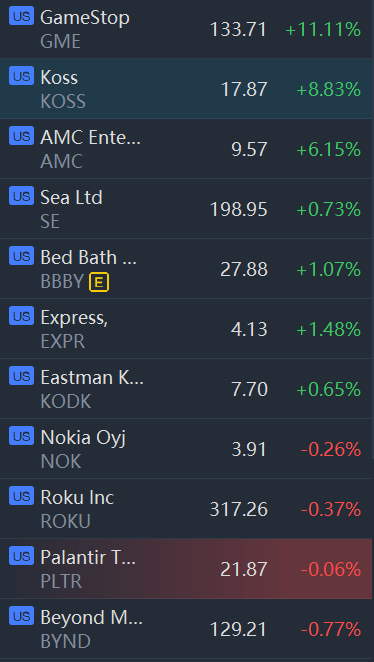Screen dimensions: 374x662
Task: Click the US badge beside GameStop
Action: coord(21,16)
